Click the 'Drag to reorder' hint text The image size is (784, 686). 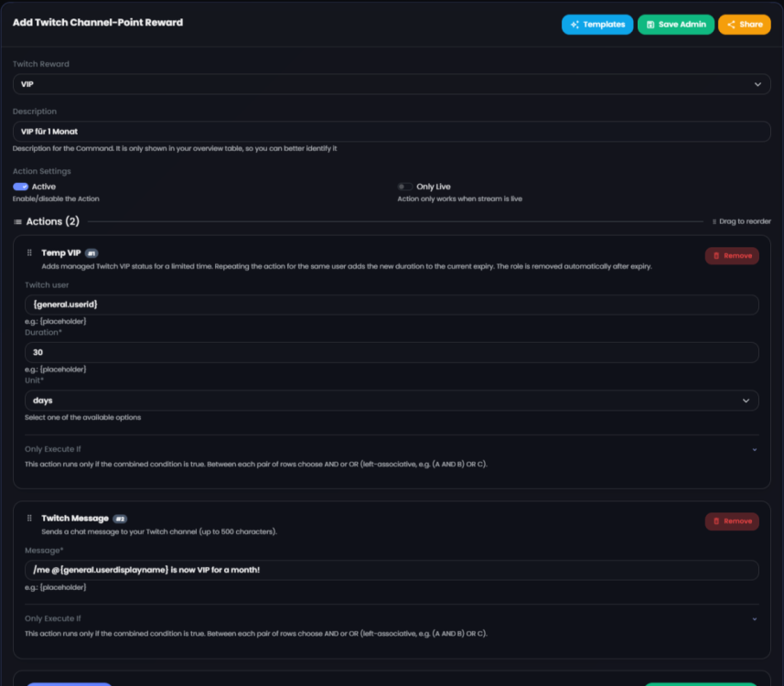pyautogui.click(x=745, y=221)
